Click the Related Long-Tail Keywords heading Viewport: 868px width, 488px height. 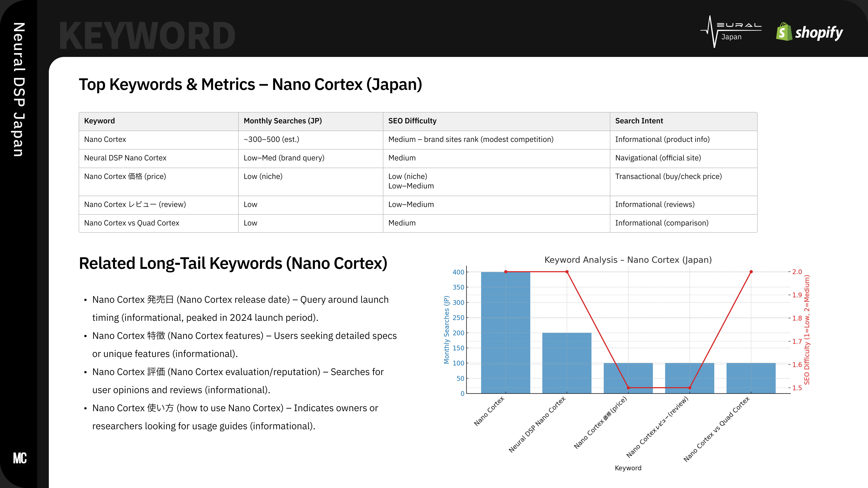point(233,263)
